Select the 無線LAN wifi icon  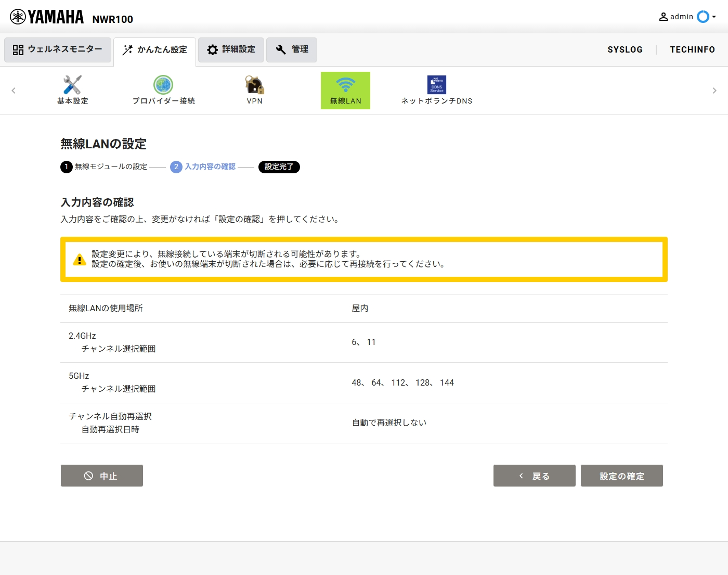pyautogui.click(x=345, y=85)
